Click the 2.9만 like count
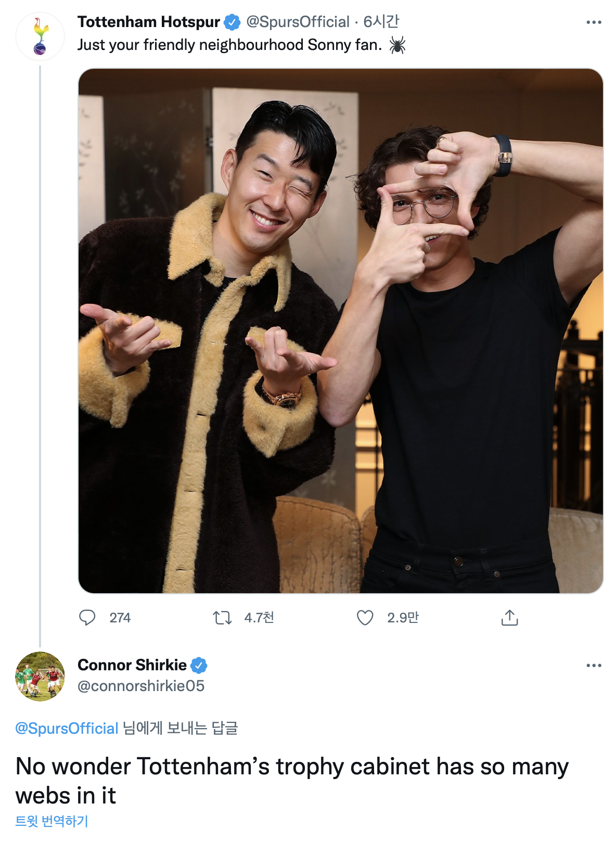 tap(403, 618)
